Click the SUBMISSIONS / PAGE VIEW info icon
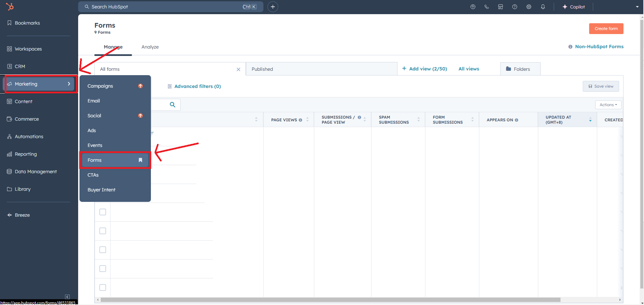Image resolution: width=644 pixels, height=305 pixels. [359, 117]
